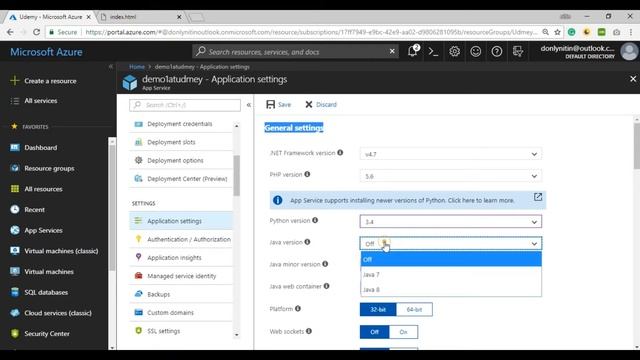This screenshot has height=360, width=640.
Task: Close the Application settings blade
Action: pos(633,79)
